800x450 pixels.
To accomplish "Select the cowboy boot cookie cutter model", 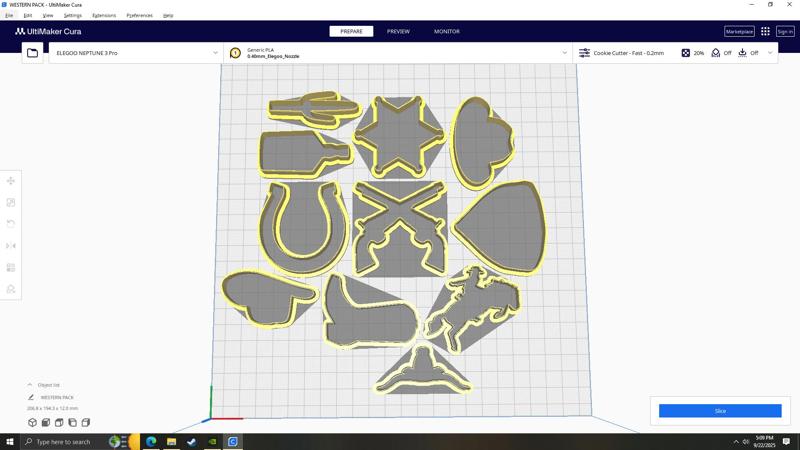I will point(369,311).
